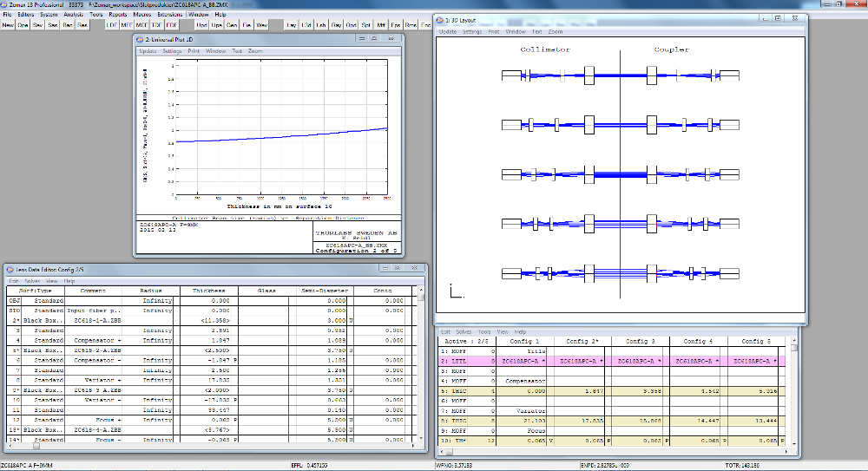Click the Lay layout toolbar button
Screen dimensions: 868x471
point(291,25)
